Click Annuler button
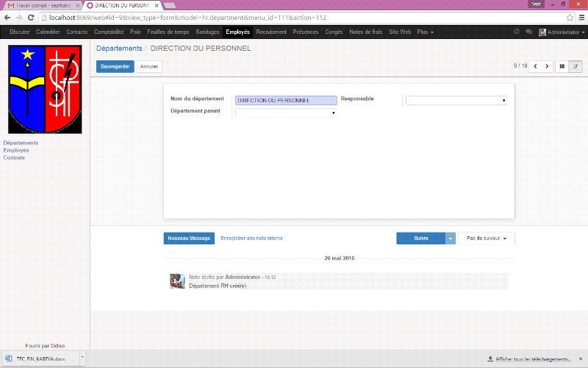This screenshot has height=368, width=588. pos(149,66)
